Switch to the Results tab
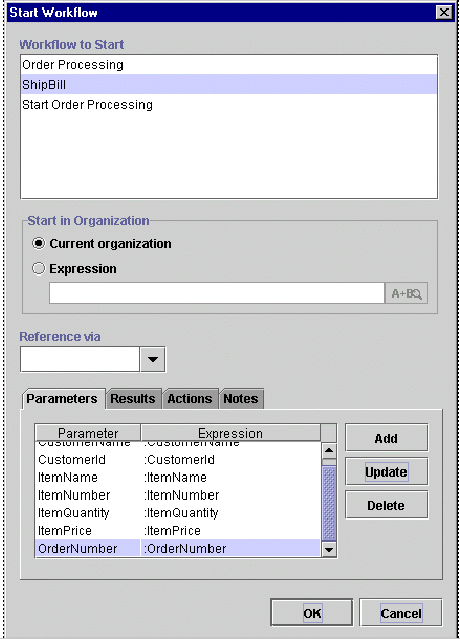The image size is (460, 639). 133,399
